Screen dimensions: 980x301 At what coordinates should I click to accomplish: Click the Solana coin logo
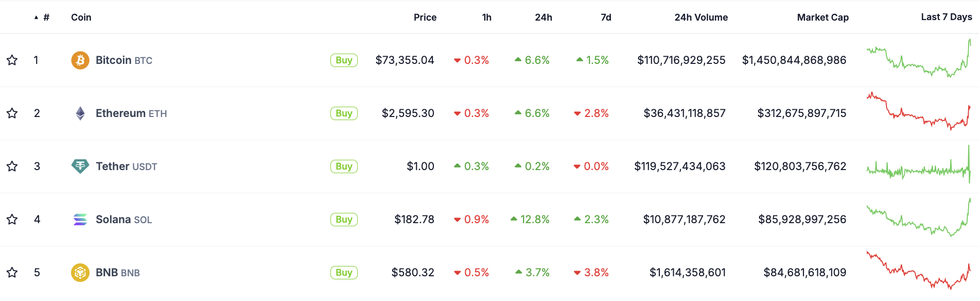click(80, 219)
